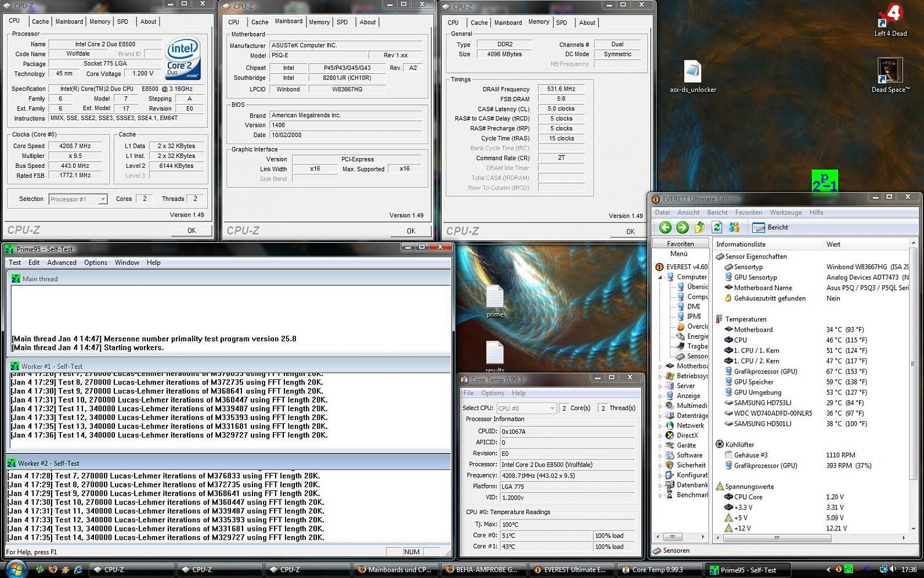Screen dimensions: 924x578
Task: Open Prime95 Options menu
Action: [95, 263]
